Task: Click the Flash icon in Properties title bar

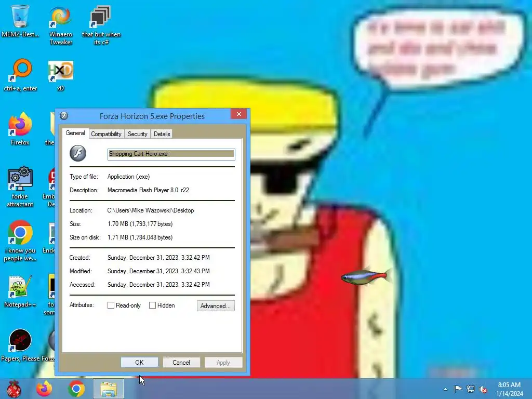Action: tap(64, 116)
